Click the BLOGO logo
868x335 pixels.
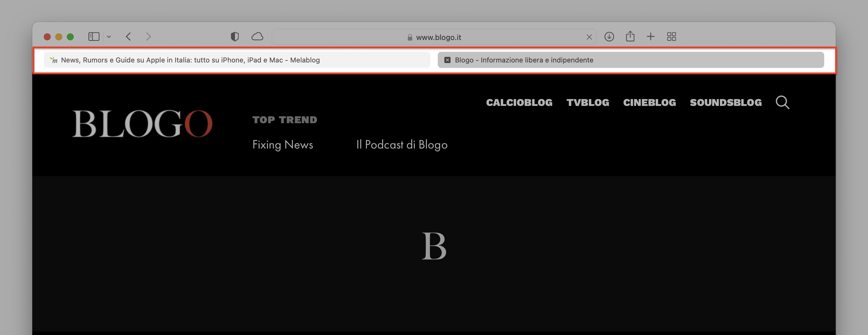(x=142, y=123)
